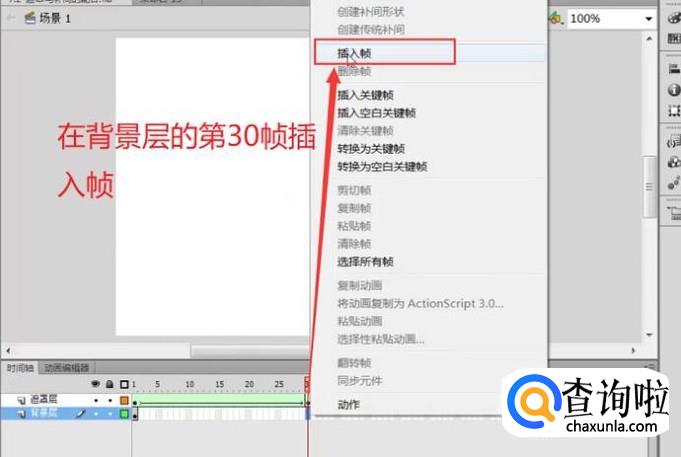Switch to the 动画编辑器 tab
The width and height of the screenshot is (681, 457).
[x=66, y=368]
